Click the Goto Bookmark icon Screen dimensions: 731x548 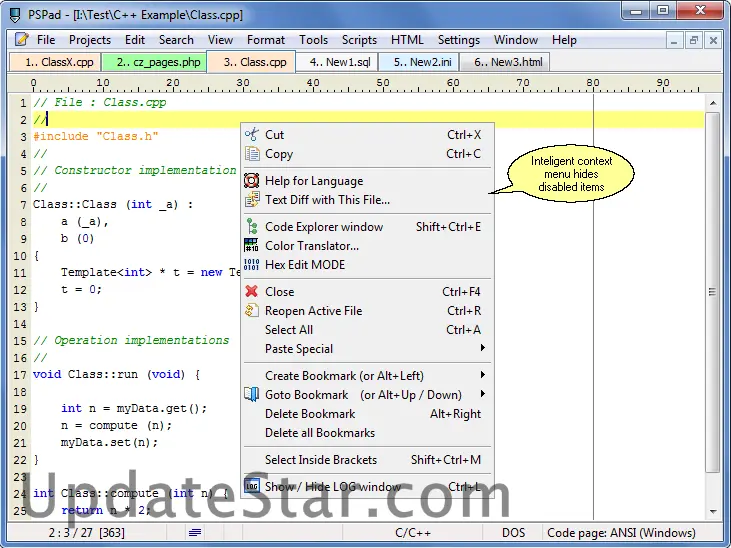tap(251, 395)
